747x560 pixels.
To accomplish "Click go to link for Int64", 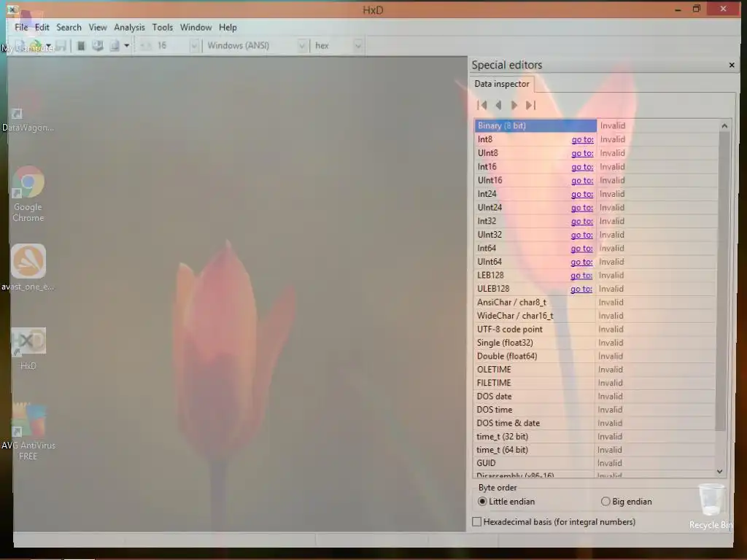I will pyautogui.click(x=581, y=249).
